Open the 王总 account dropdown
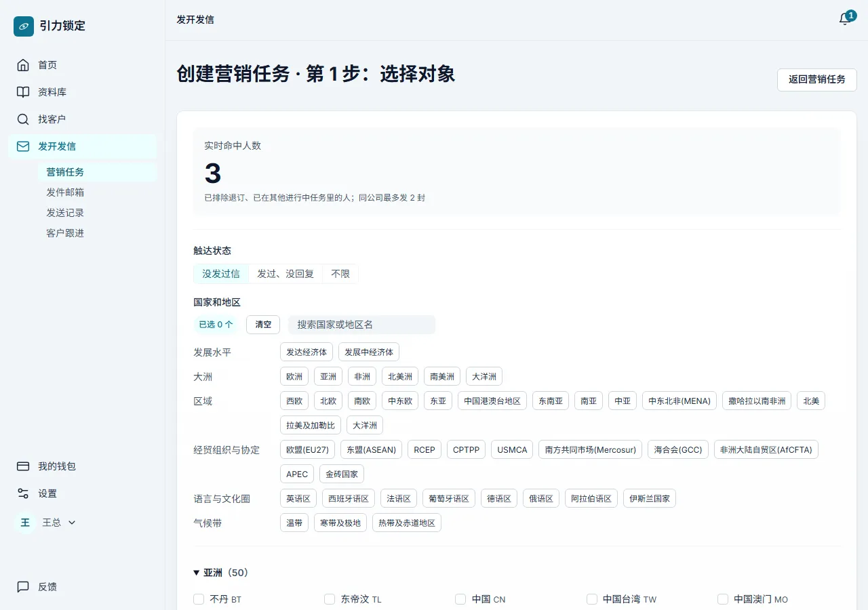 [x=59, y=523]
